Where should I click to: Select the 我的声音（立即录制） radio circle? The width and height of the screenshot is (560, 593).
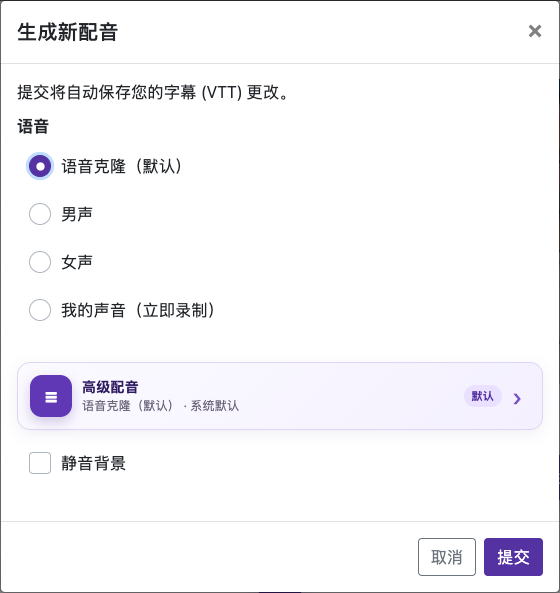point(40,310)
